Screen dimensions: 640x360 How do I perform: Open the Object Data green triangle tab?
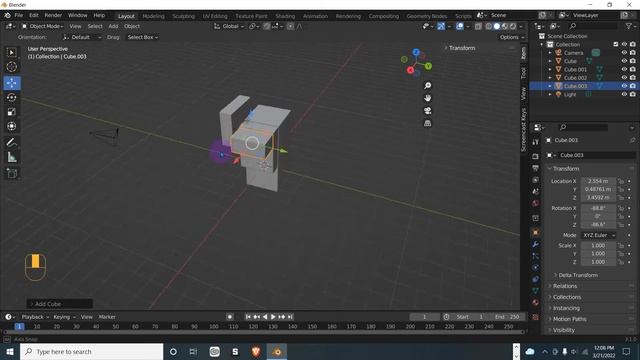(x=536, y=291)
